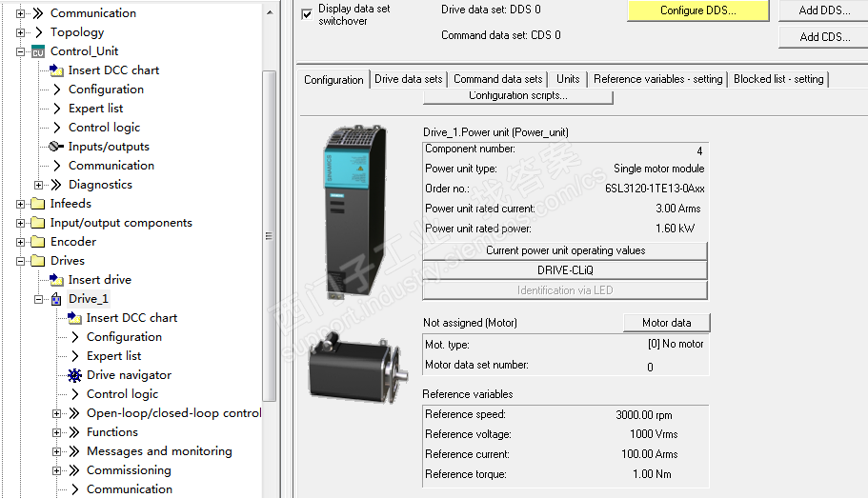This screenshot has width=868, height=498.
Task: Expand the Infeeds folder node
Action: [20, 204]
